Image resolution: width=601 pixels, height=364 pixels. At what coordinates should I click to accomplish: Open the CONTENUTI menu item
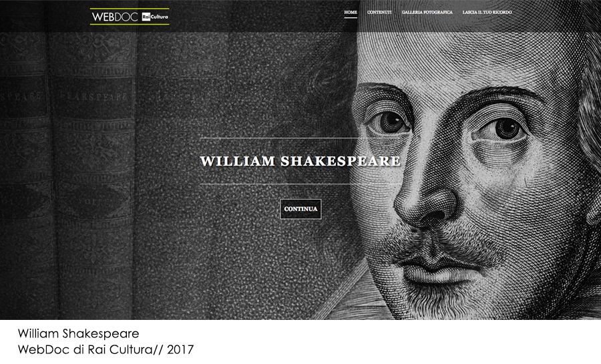point(379,12)
